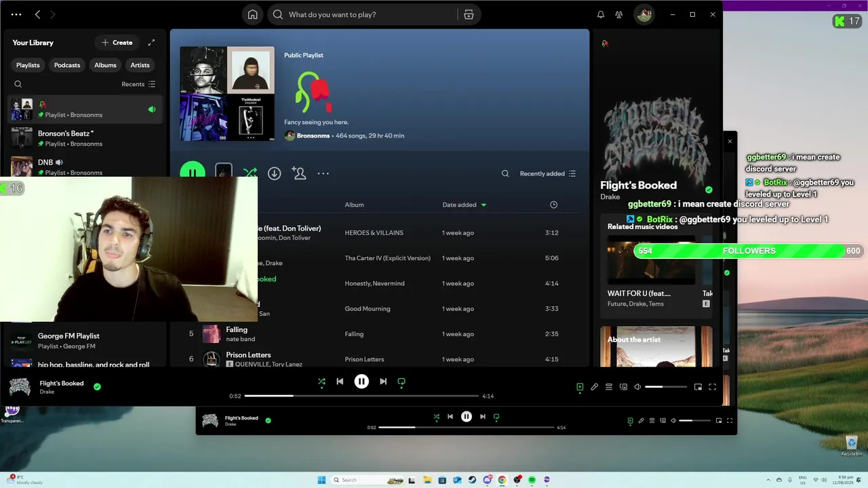Pause playback in main player bar
868x488 pixels.
pos(361,382)
